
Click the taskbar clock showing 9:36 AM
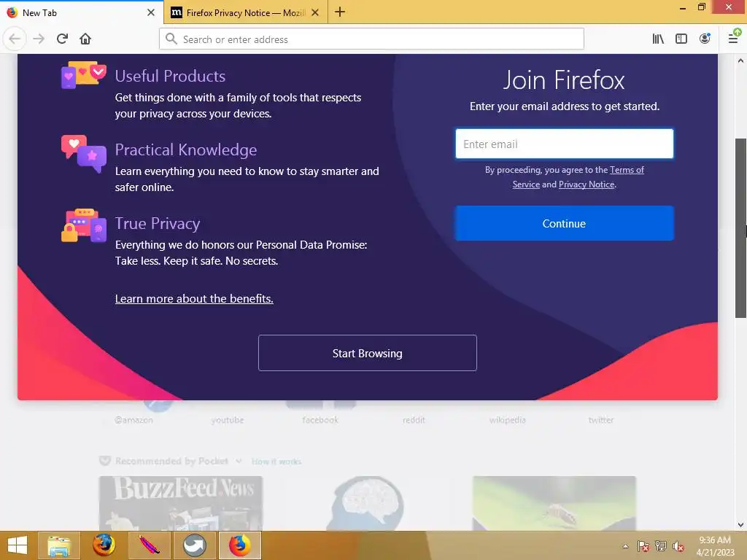pos(715,546)
